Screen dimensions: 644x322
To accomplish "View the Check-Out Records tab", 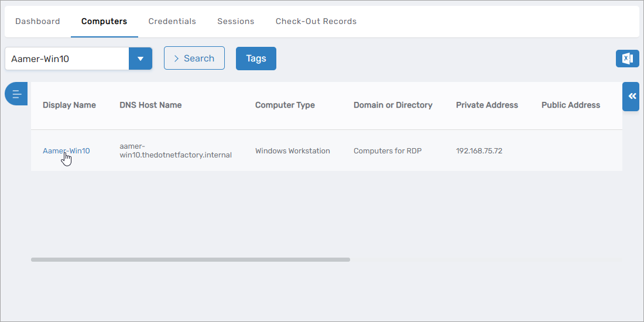I will (316, 21).
